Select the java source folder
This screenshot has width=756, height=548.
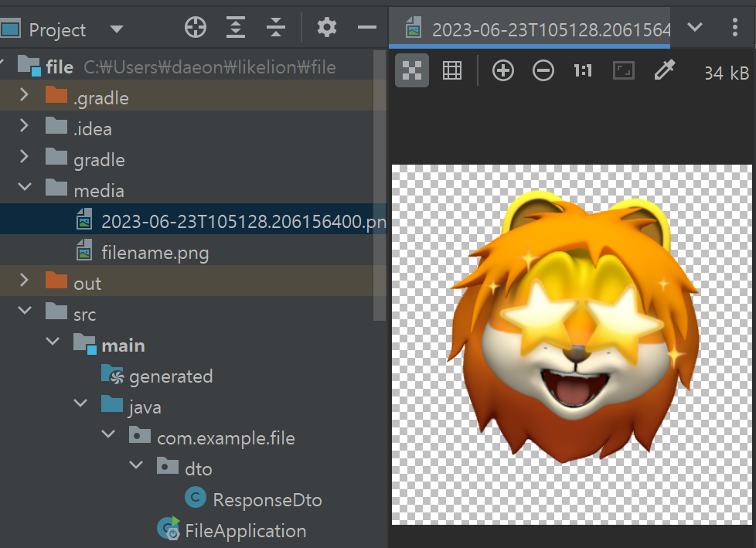pyautogui.click(x=192, y=404)
